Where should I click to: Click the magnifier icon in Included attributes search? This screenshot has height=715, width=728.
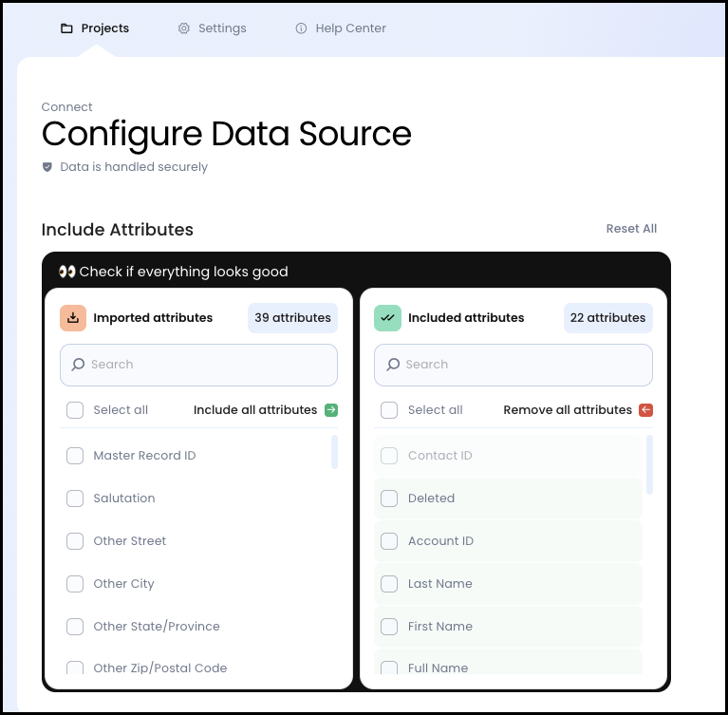392,365
